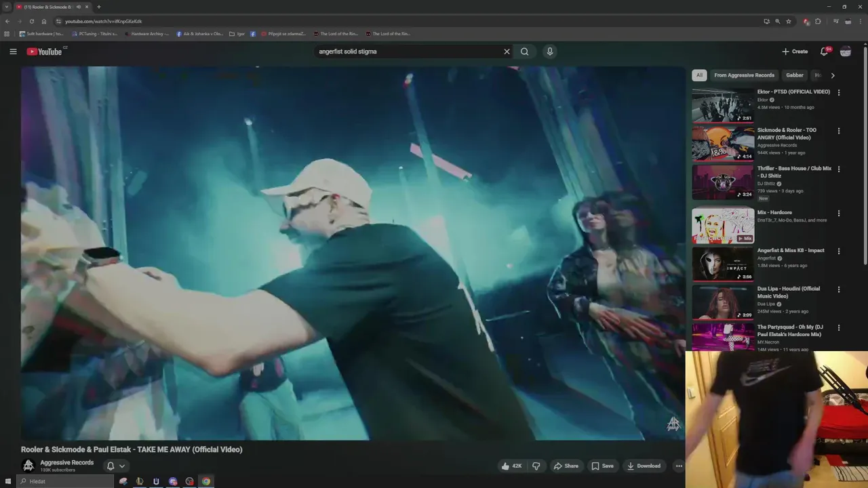868x488 pixels.
Task: Open the account avatar menu
Action: pos(846,52)
